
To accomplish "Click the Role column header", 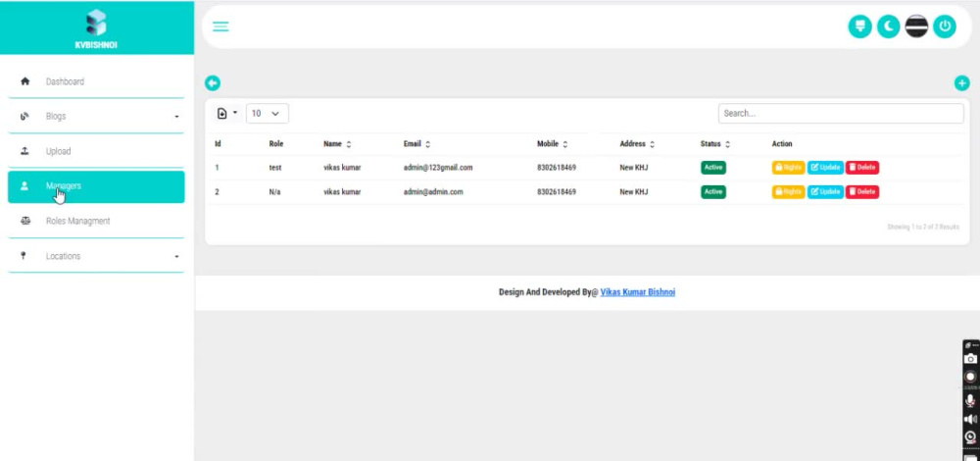I will pos(275,144).
